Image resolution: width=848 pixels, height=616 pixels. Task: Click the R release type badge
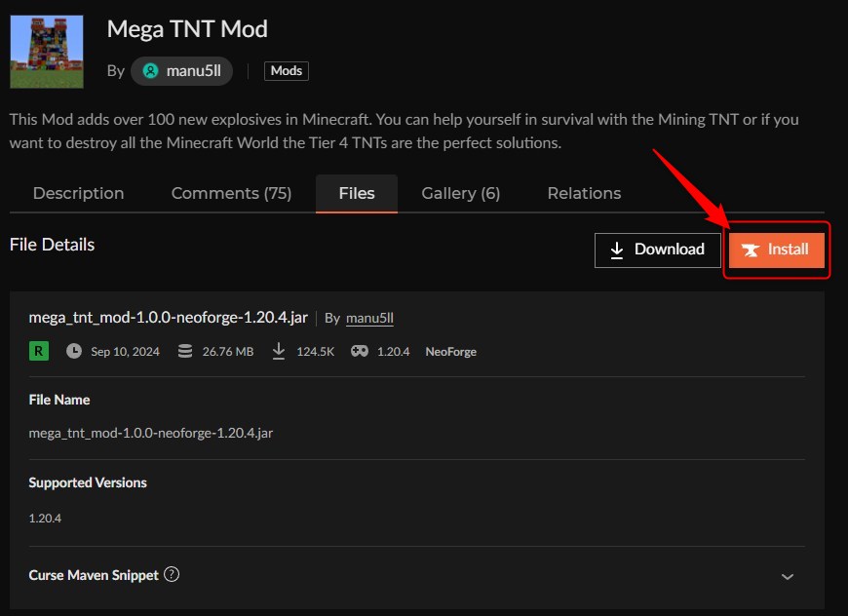coord(38,351)
